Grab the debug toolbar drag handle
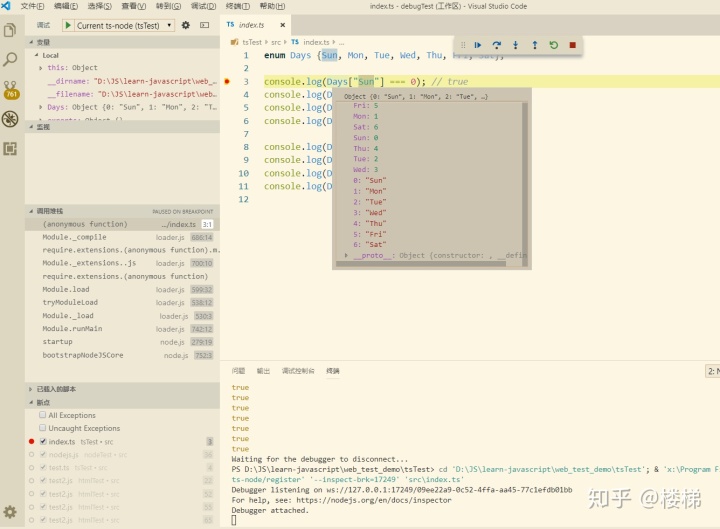This screenshot has width=720, height=529. 463,45
